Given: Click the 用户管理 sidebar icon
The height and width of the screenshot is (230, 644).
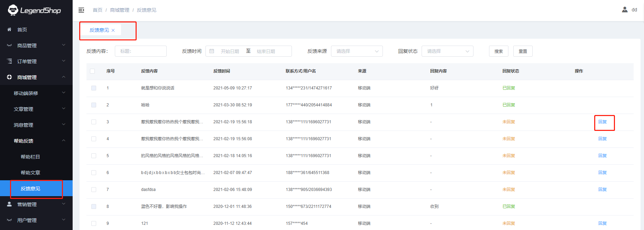Looking at the screenshot, I should [x=9, y=220].
